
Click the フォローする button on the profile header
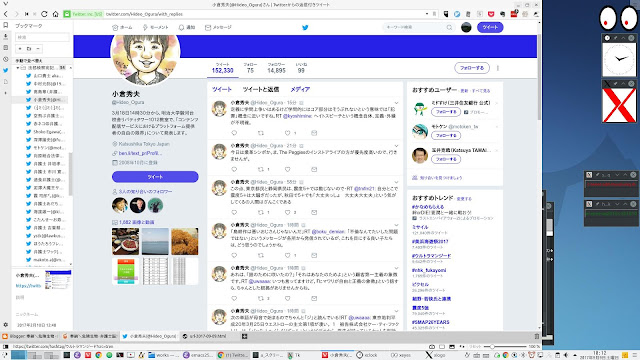point(472,68)
